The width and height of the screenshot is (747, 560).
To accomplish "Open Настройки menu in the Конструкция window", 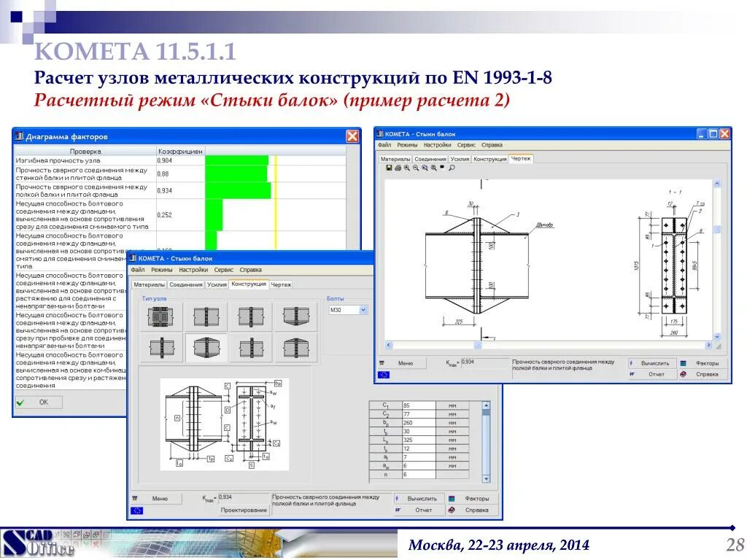I will click(x=193, y=270).
